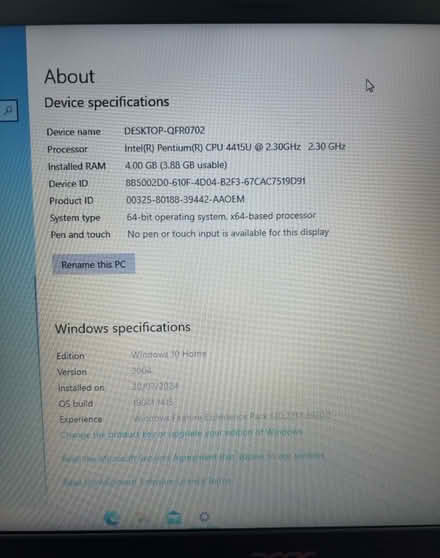Image resolution: width=440 pixels, height=558 pixels.
Task: Open Microsoft Edge from the taskbar
Action: point(112,518)
